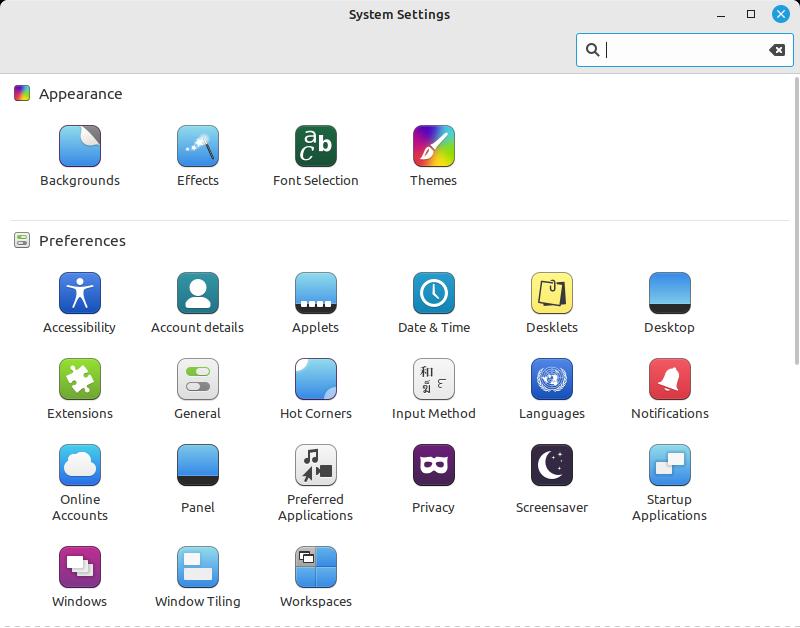
Task: Open the Themes settings icon
Action: [433, 146]
